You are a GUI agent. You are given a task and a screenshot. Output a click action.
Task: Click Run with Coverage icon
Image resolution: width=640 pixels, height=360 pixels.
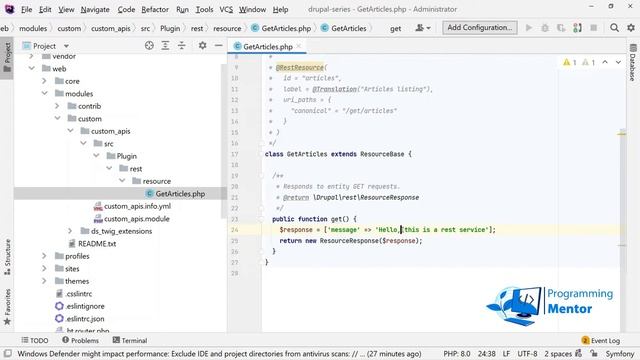click(561, 28)
